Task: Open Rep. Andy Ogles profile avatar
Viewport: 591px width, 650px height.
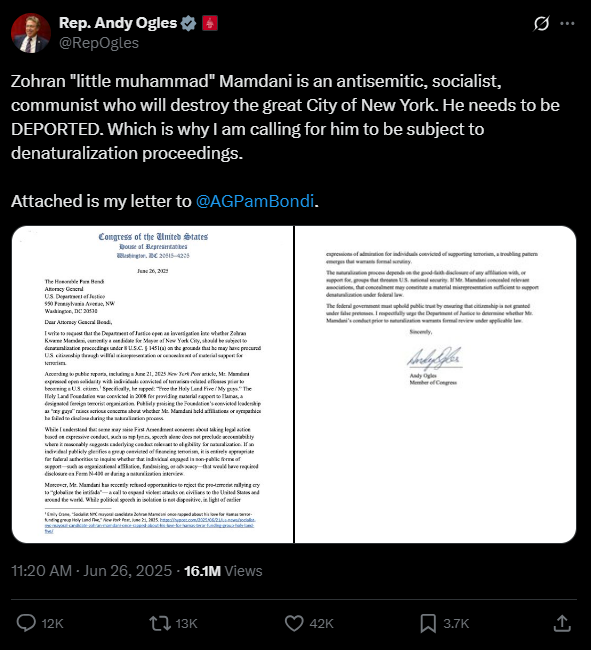Action: [31, 33]
